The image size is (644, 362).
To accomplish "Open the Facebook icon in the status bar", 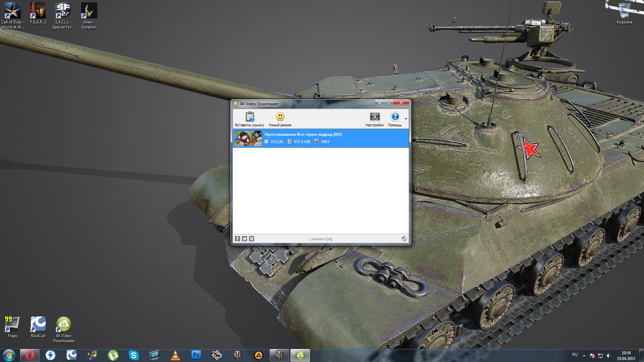I will tap(237, 239).
